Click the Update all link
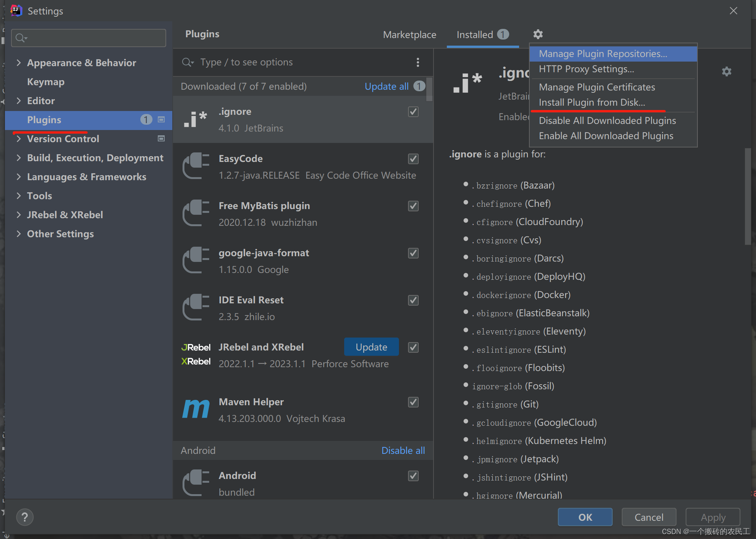The width and height of the screenshot is (756, 539). coord(386,86)
